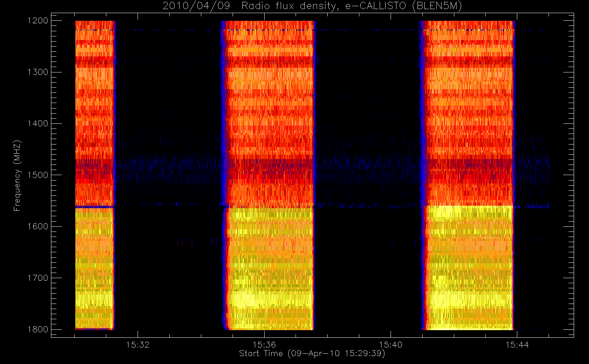Click the 1300 frequency tick label
This screenshot has width=589, height=364.
tap(38, 72)
